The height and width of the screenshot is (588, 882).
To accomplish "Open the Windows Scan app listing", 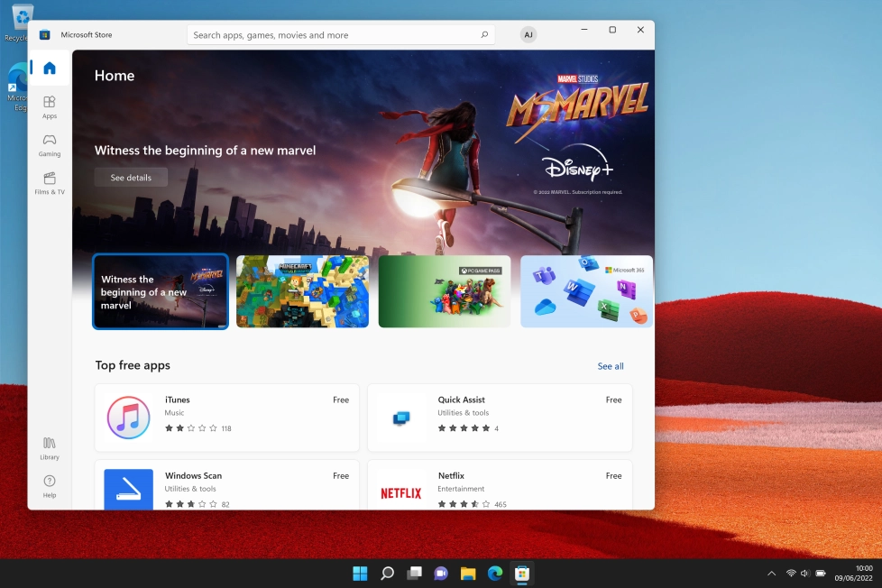I will (227, 486).
